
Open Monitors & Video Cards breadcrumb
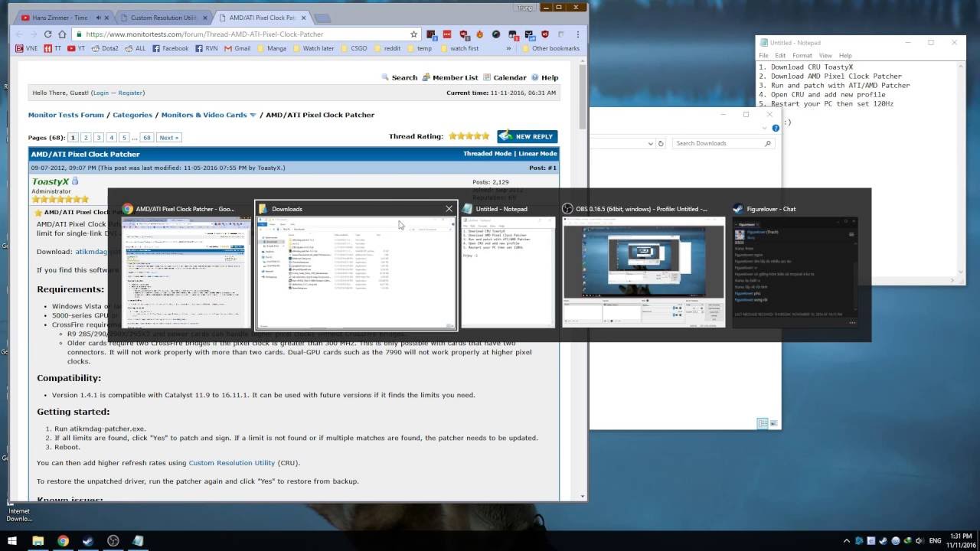point(204,115)
